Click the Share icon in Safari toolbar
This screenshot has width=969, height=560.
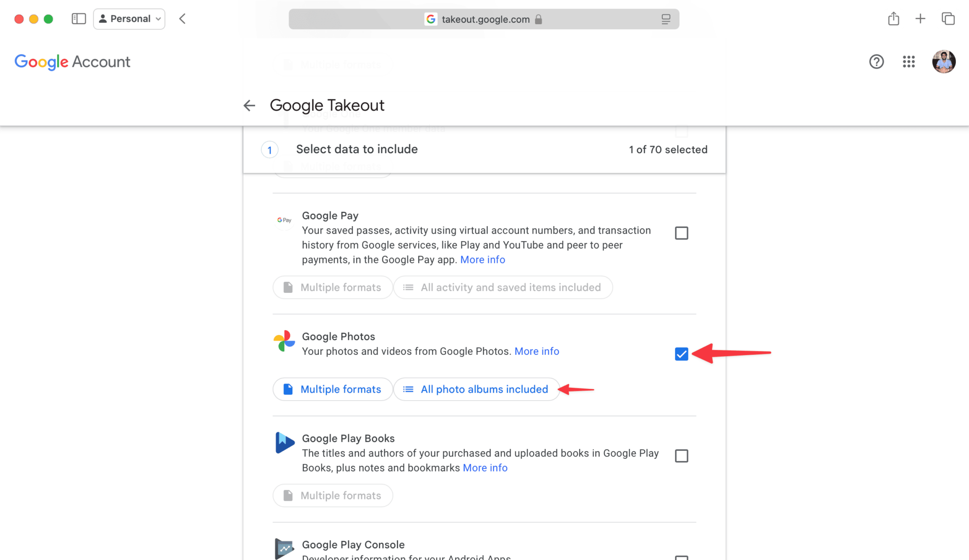[x=893, y=19]
